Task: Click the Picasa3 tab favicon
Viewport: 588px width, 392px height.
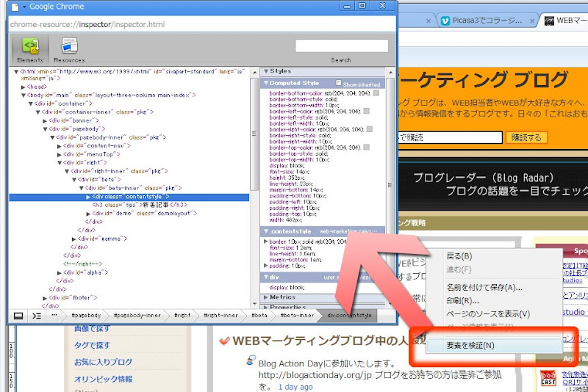Action: [445, 21]
